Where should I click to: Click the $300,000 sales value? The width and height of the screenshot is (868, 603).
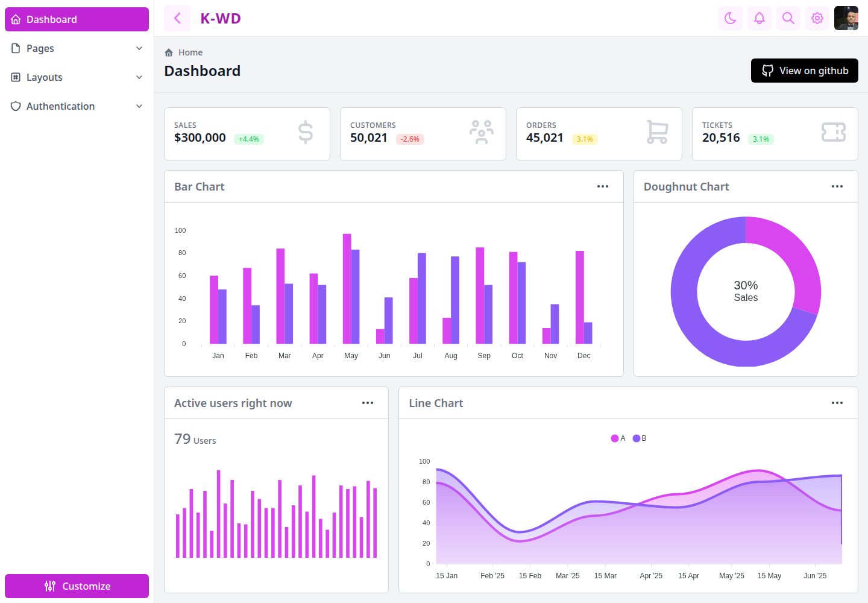[x=200, y=137]
